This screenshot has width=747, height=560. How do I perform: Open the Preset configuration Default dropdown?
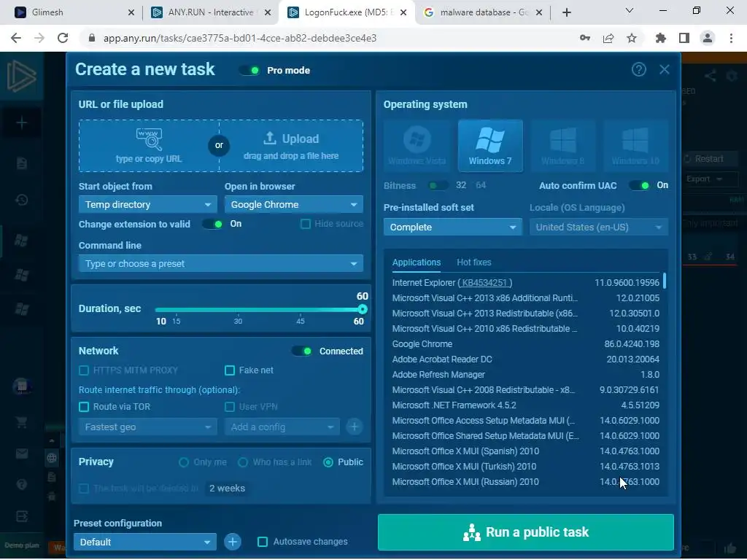(x=145, y=542)
